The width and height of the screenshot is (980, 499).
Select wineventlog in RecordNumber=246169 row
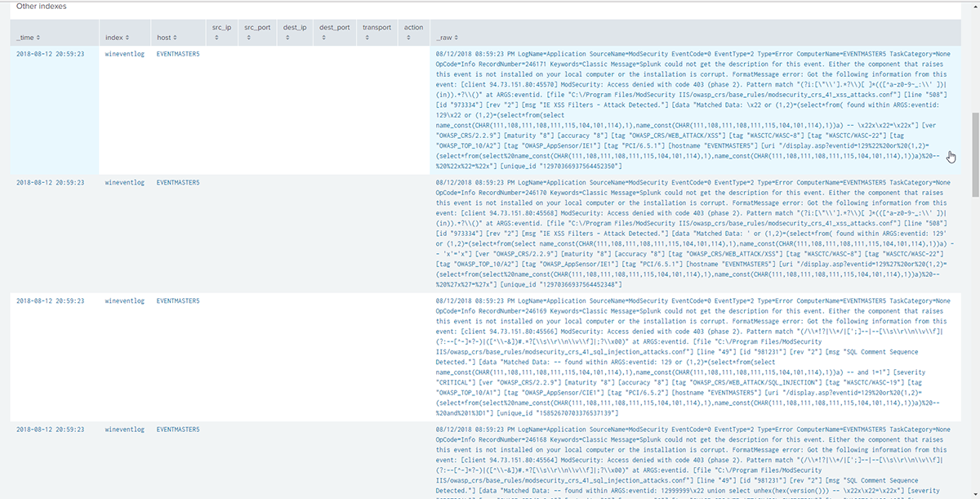point(126,301)
